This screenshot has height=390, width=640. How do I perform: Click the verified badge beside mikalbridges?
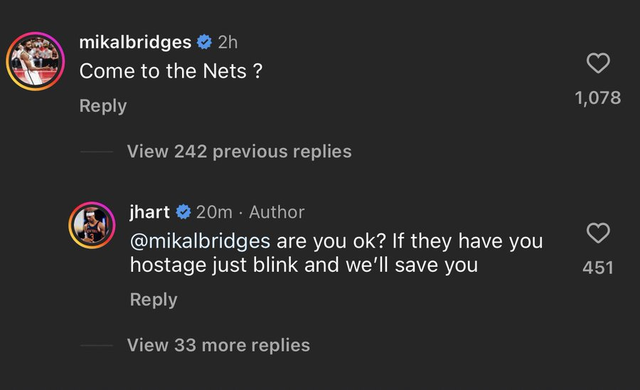click(204, 42)
